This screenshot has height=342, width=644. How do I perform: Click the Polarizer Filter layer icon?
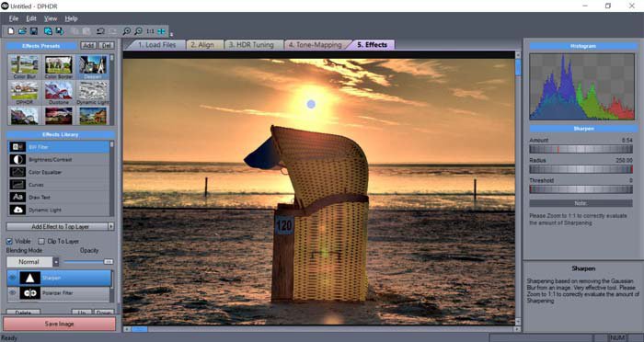[x=30, y=292]
